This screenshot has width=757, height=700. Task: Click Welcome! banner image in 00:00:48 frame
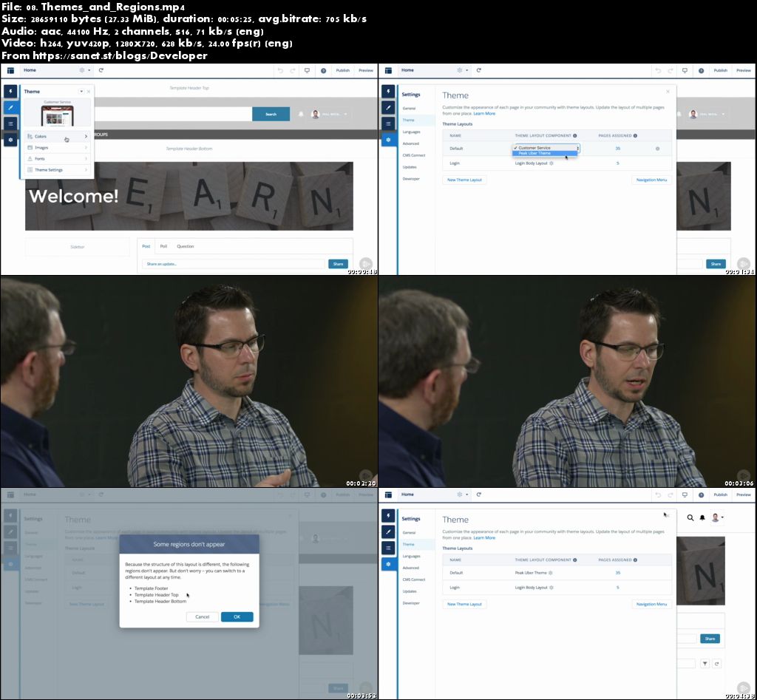point(189,196)
